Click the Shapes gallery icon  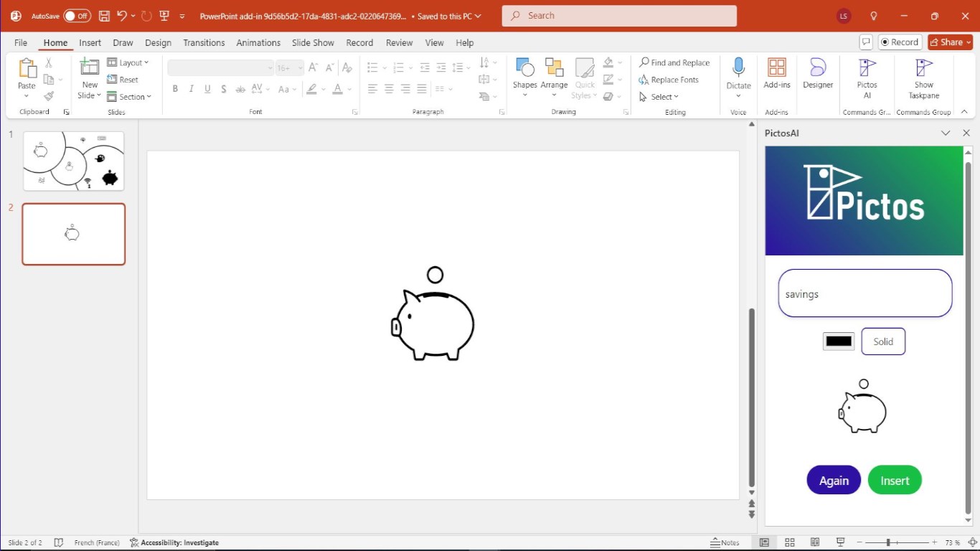click(x=525, y=68)
